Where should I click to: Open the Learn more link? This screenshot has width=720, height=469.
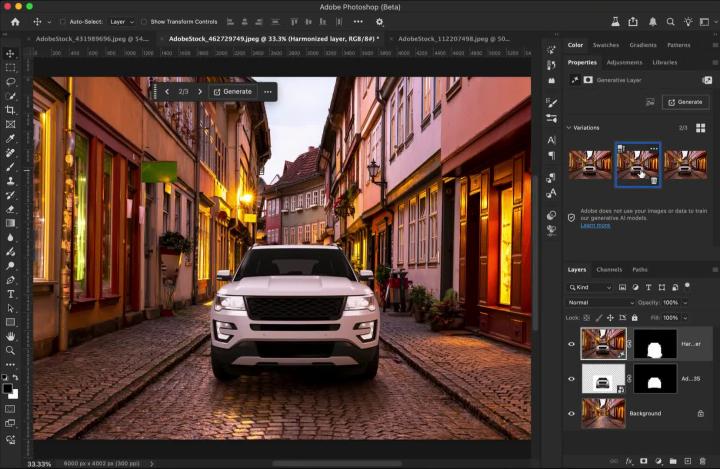[x=595, y=225]
